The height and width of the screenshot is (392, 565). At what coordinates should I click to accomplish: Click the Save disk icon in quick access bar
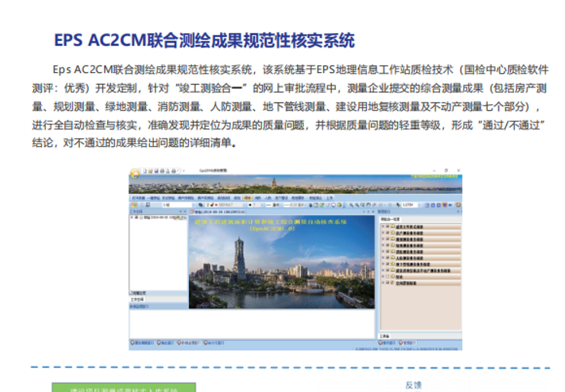click(157, 171)
